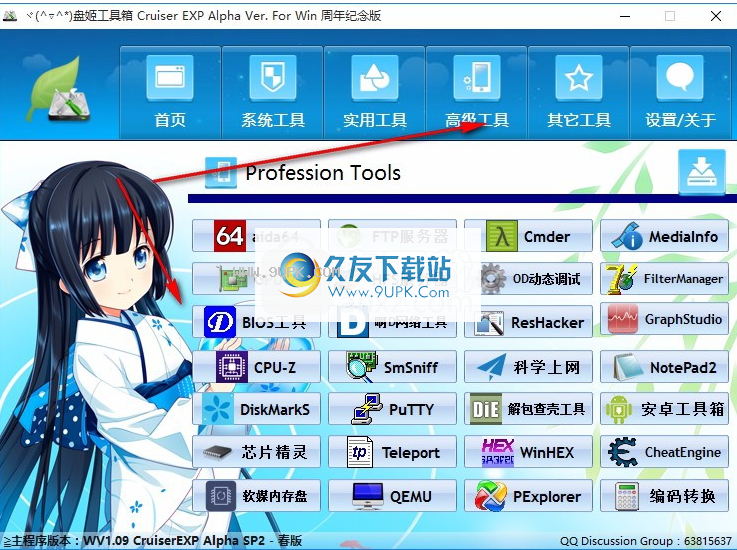
Task: Launch 软媒内存盘
Action: tap(257, 495)
